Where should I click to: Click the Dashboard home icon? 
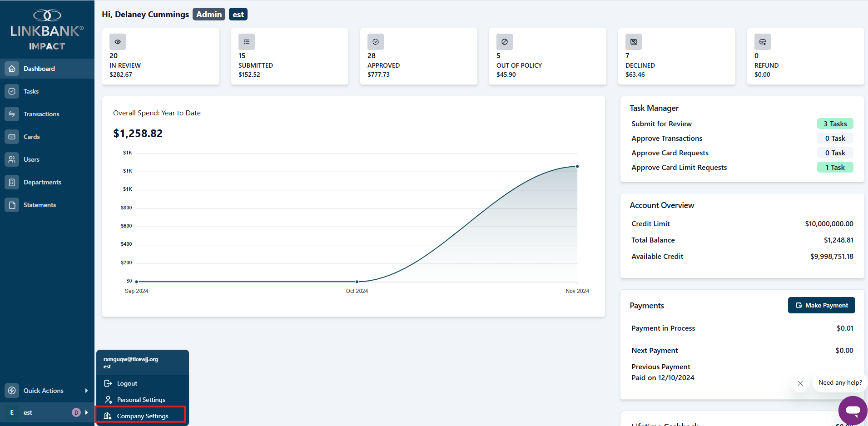click(12, 69)
